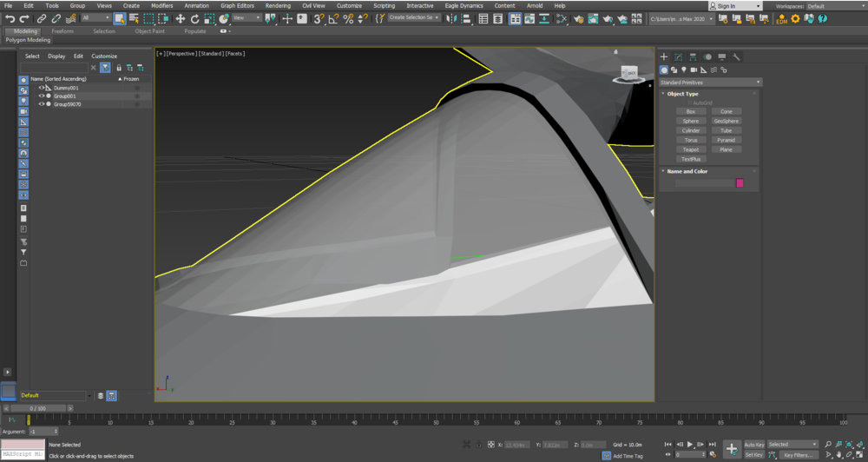Open the Modifiers menu
The height and width of the screenshot is (462, 868).
point(161,5)
